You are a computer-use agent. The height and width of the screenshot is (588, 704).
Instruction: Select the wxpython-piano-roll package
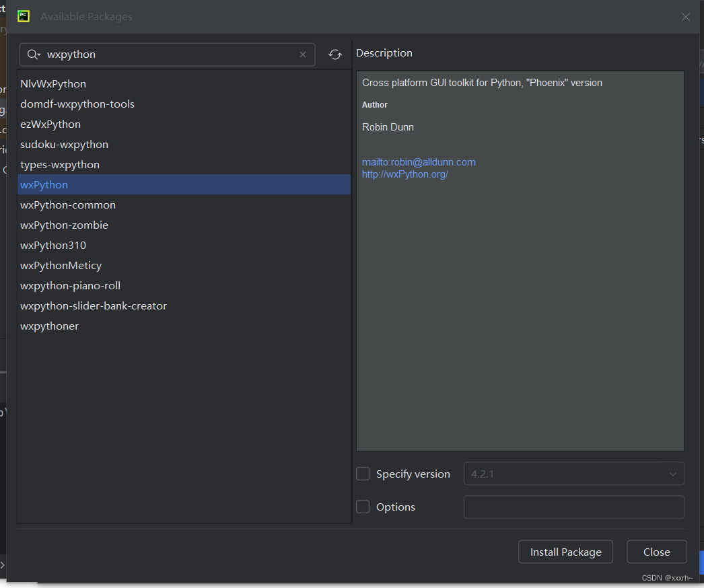tap(70, 285)
